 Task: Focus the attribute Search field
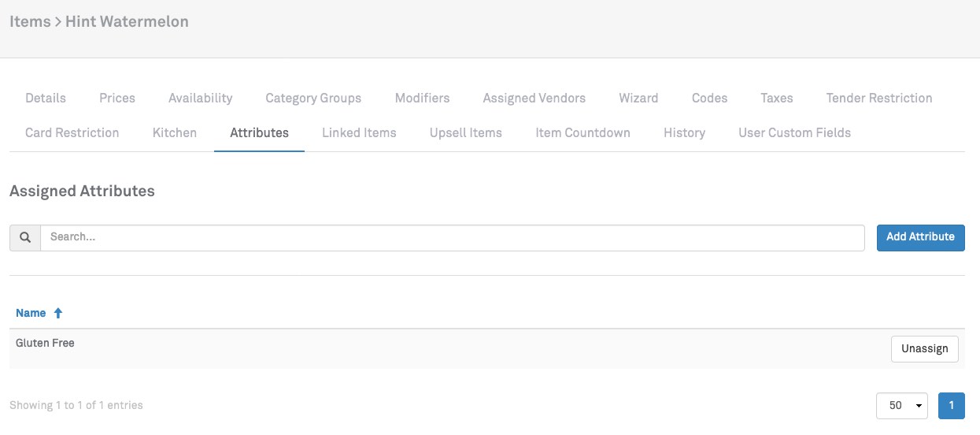[452, 237]
